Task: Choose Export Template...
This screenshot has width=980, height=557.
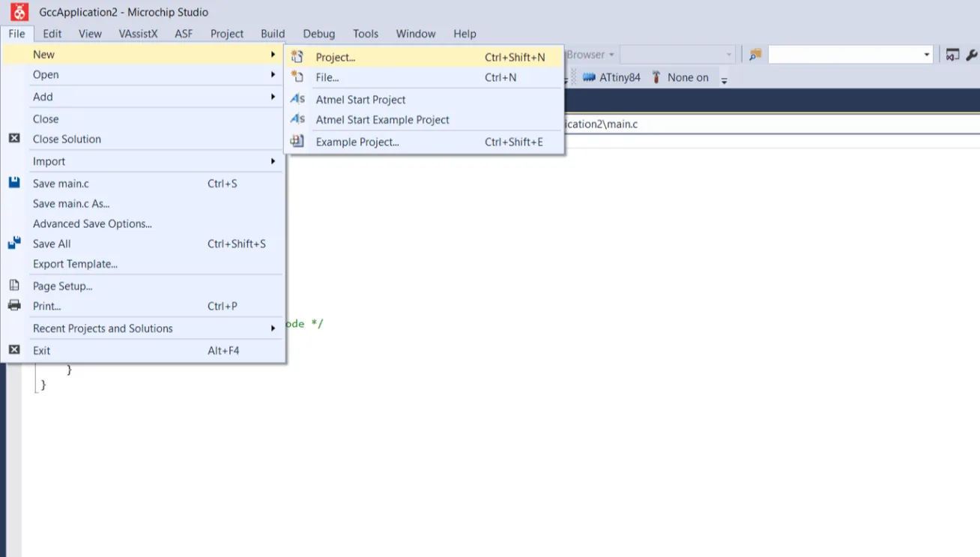Action: point(142,264)
